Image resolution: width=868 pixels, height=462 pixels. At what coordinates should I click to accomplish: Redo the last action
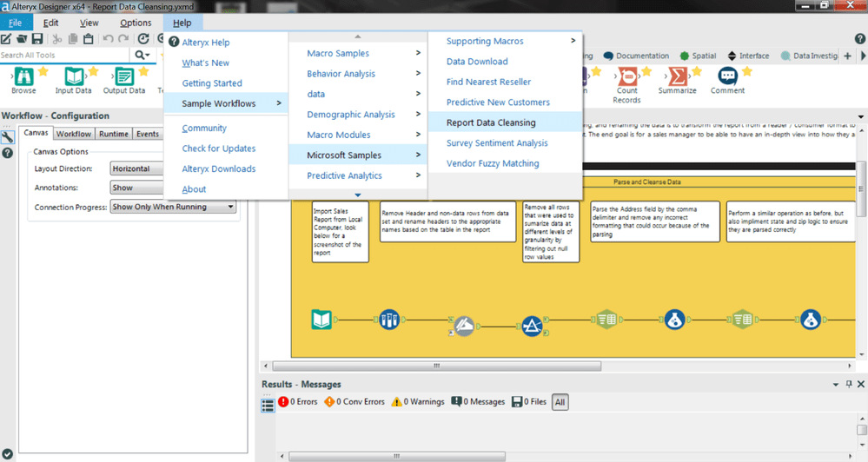click(x=123, y=39)
